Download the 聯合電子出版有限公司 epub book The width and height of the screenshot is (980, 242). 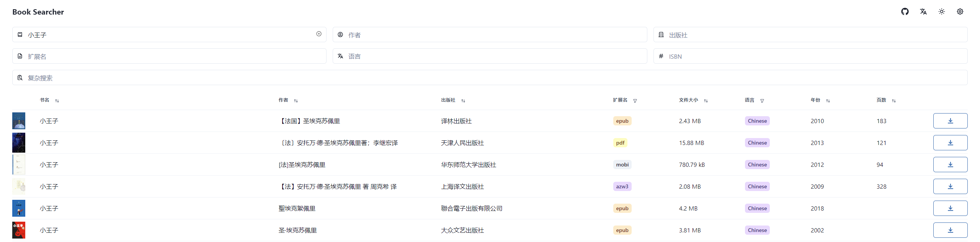[950, 208]
